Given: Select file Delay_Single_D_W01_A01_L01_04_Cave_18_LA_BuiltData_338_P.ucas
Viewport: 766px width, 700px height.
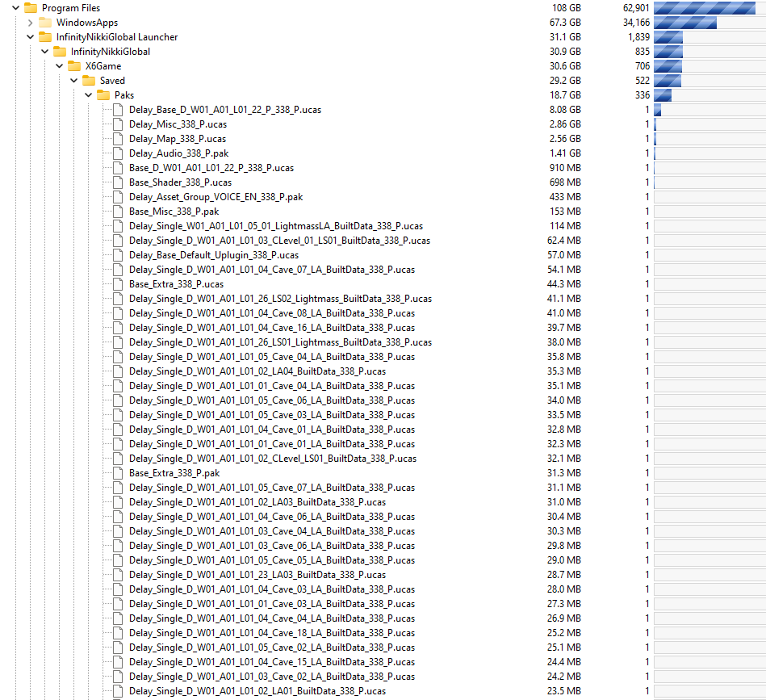Looking at the screenshot, I should [x=272, y=633].
